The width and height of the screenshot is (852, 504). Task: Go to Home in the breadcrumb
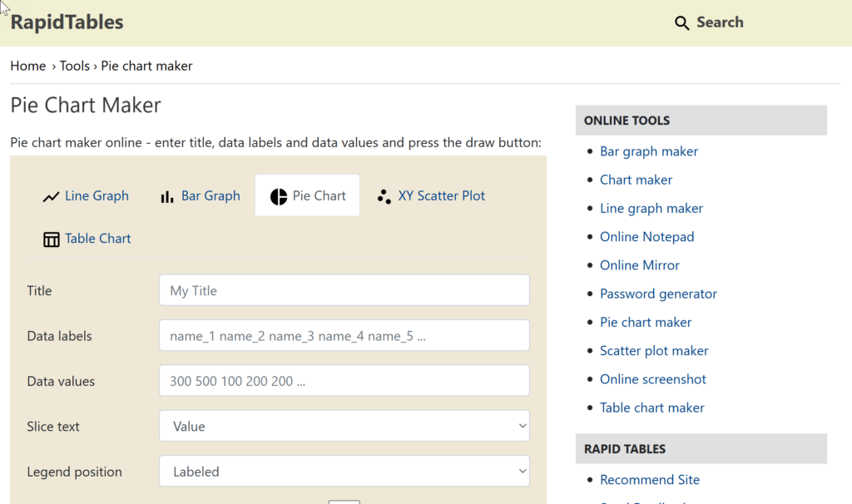click(x=27, y=66)
